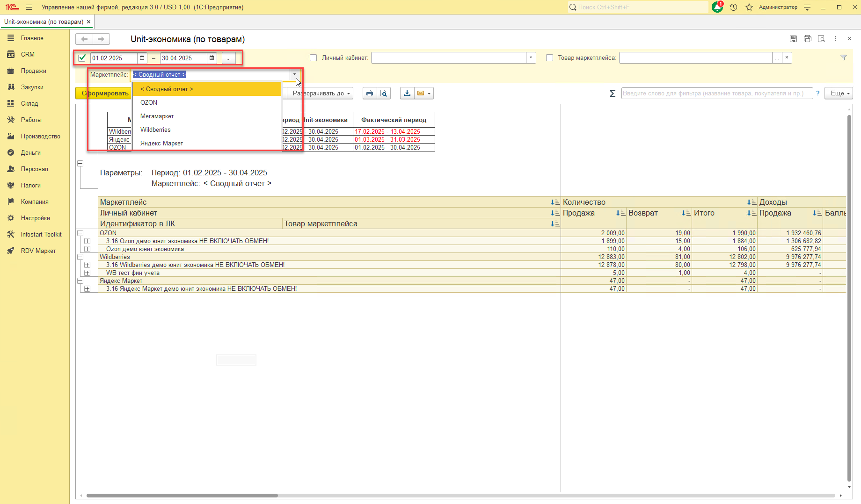
Task: Open Разворачивать до dropdown
Action: [321, 93]
